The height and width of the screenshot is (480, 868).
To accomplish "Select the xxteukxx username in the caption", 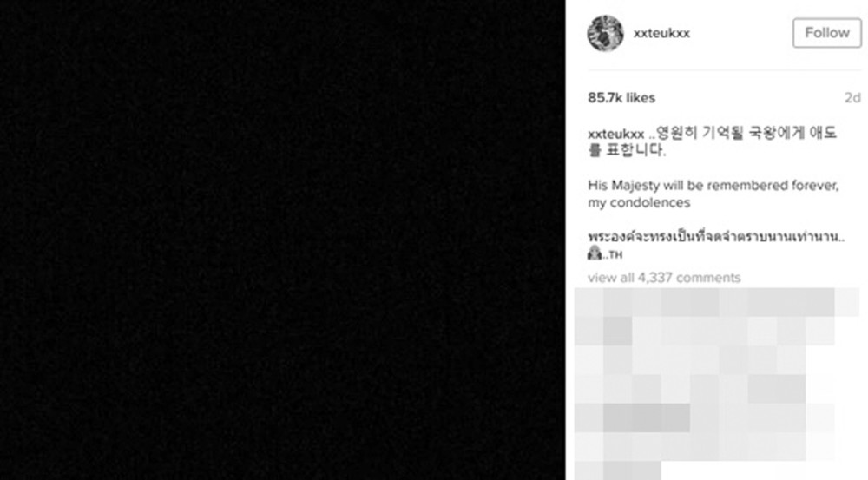I will (x=615, y=134).
